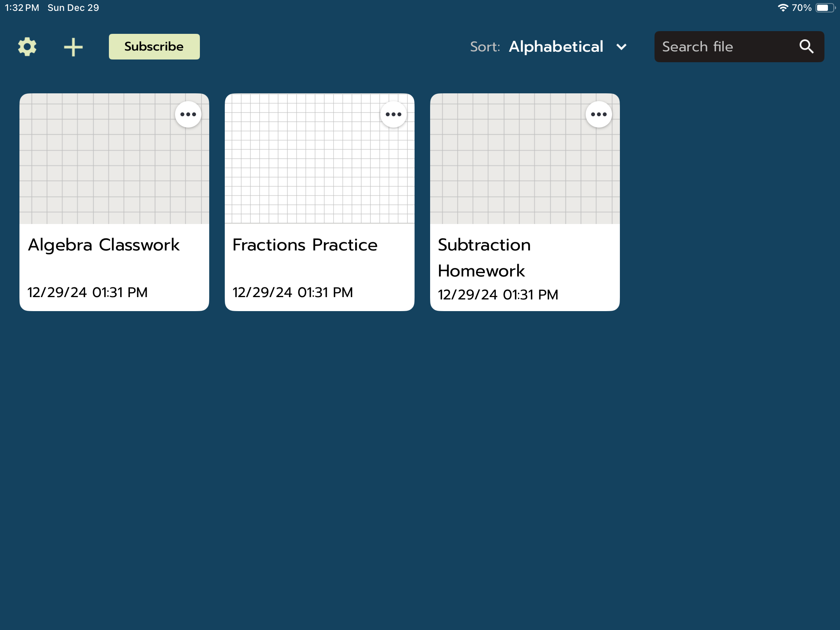Viewport: 840px width, 630px height.
Task: Create a new file with the plus icon
Action: pyautogui.click(x=73, y=46)
